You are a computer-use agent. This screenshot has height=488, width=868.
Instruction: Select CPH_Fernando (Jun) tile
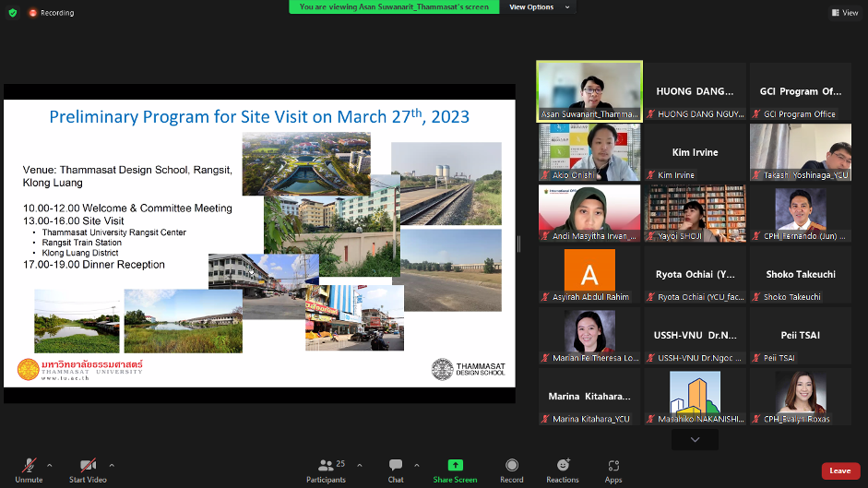tap(801, 213)
